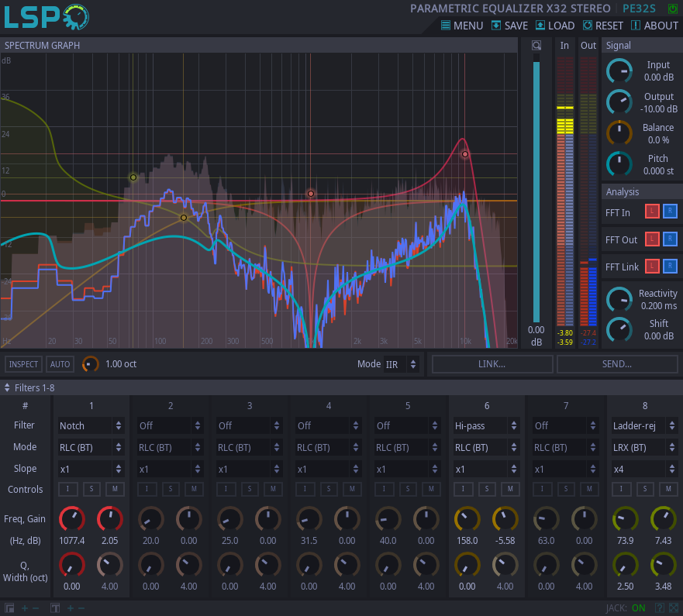Click the inspect range knob beside 1.00 oct
Image resolution: width=683 pixels, height=616 pixels.
(90, 364)
